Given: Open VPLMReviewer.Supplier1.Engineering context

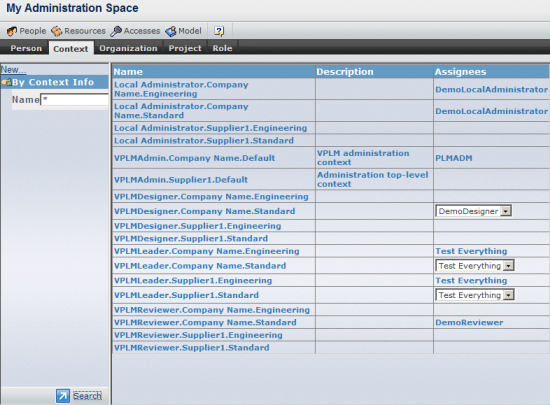Looking at the screenshot, I should (198, 336).
